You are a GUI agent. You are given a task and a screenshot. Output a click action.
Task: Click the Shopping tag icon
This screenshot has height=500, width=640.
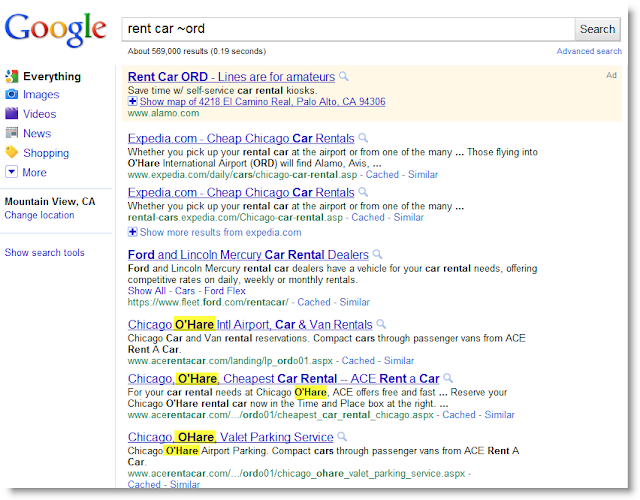(x=11, y=152)
